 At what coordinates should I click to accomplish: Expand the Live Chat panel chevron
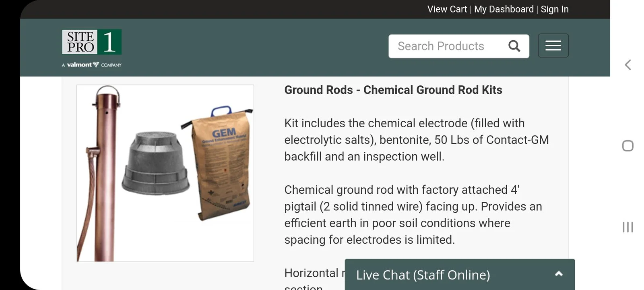(x=559, y=274)
